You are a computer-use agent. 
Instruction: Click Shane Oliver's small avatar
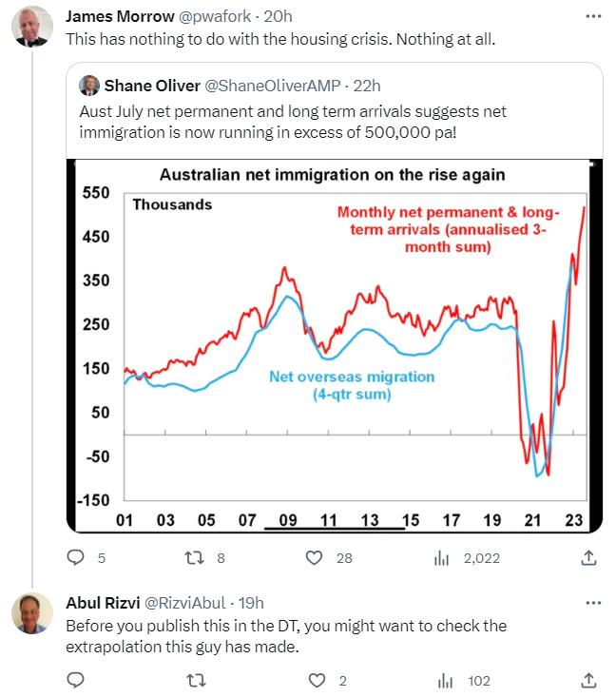point(89,87)
